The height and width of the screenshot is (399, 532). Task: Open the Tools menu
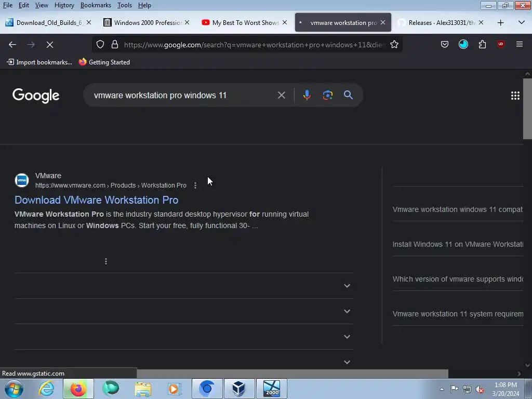click(125, 5)
